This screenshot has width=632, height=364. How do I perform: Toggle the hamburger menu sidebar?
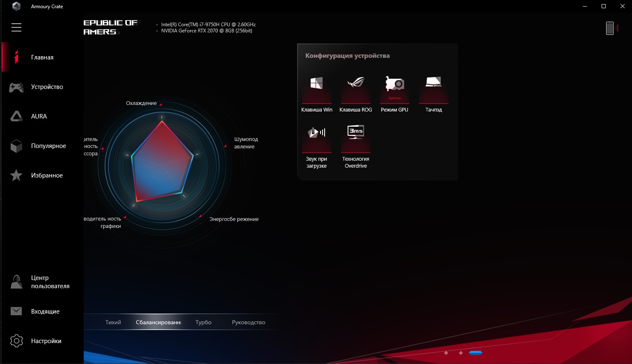16,27
